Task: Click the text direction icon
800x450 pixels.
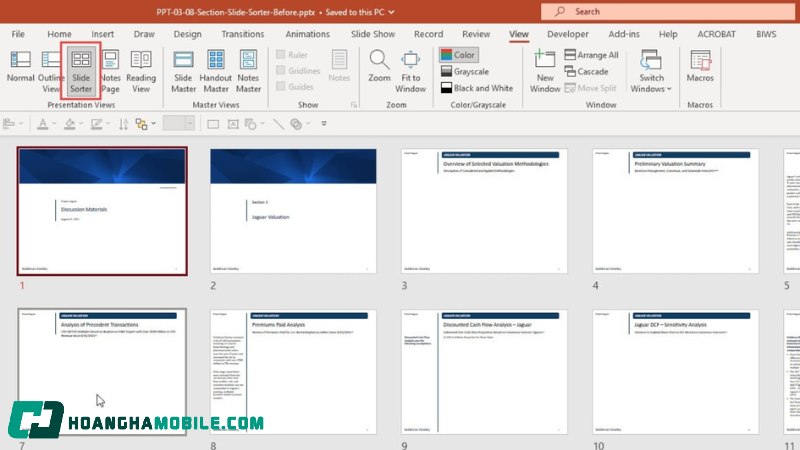Action: [123, 124]
